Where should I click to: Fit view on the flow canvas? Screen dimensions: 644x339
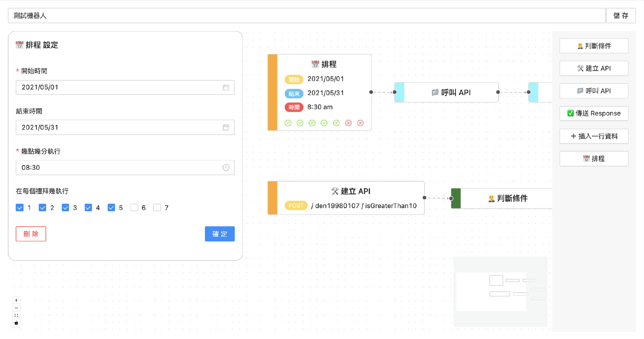pos(16,315)
